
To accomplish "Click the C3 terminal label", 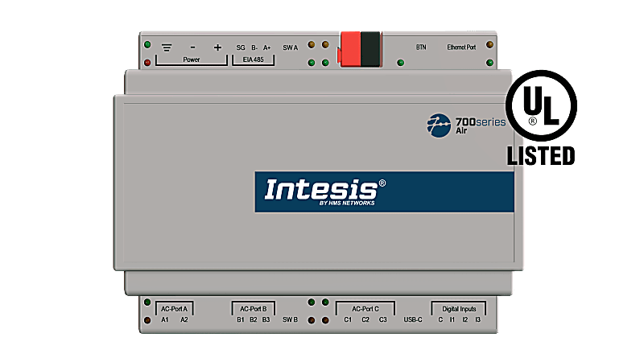I will (x=383, y=319).
